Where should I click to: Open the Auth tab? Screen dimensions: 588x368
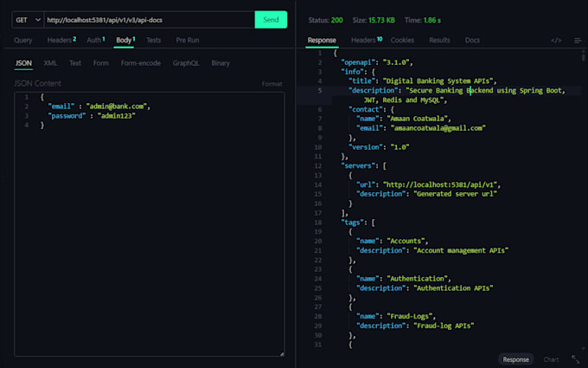pos(96,40)
